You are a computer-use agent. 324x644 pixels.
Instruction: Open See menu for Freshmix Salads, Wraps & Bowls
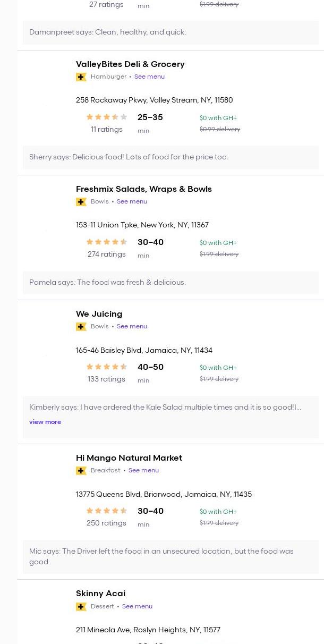point(132,201)
